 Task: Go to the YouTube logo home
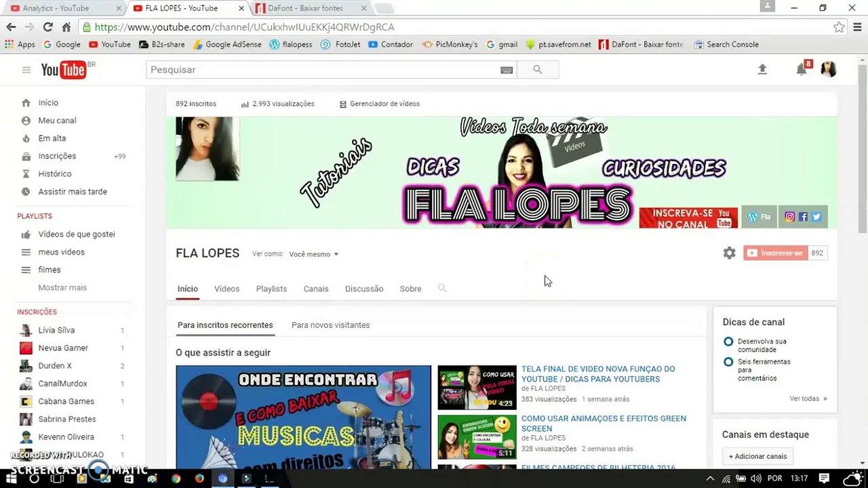[x=64, y=70]
